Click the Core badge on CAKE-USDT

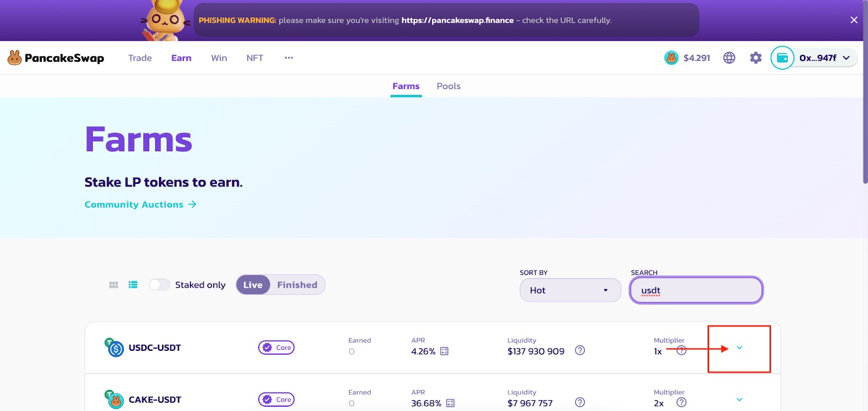coord(276,400)
